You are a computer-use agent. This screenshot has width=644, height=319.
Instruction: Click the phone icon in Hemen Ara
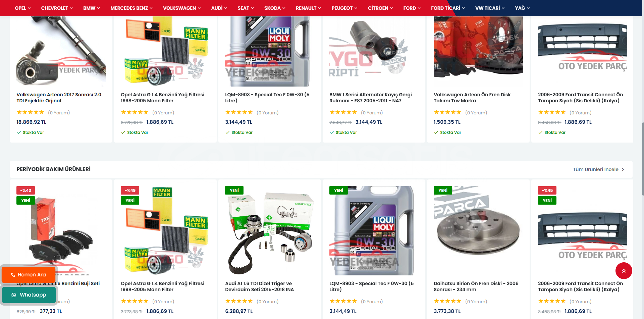13,275
